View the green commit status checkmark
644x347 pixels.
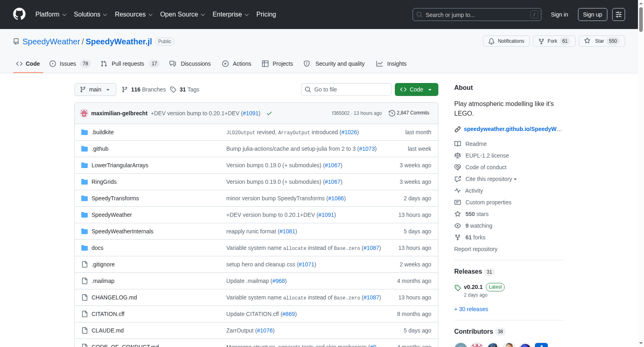tap(269, 114)
